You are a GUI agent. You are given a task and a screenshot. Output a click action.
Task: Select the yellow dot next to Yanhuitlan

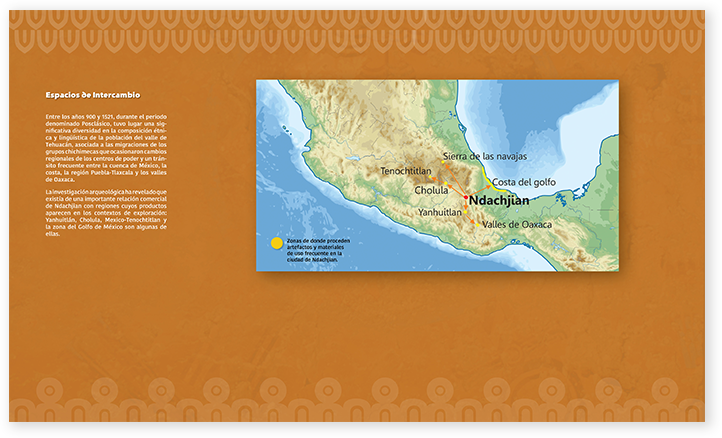coord(465,212)
